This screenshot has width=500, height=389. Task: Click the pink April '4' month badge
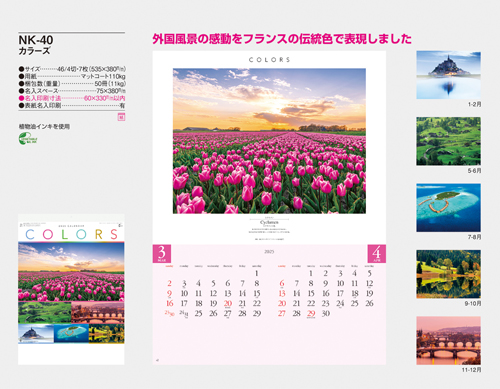pyautogui.click(x=377, y=254)
